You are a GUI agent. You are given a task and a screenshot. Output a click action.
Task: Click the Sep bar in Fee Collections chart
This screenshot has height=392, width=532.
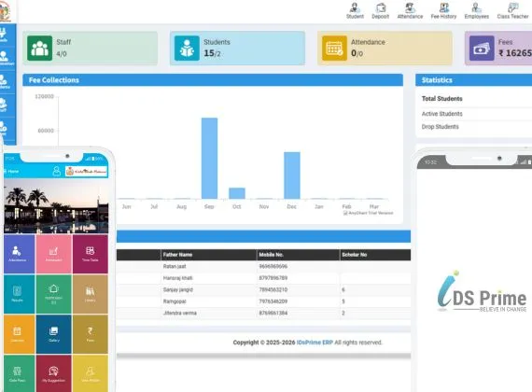[x=209, y=158]
